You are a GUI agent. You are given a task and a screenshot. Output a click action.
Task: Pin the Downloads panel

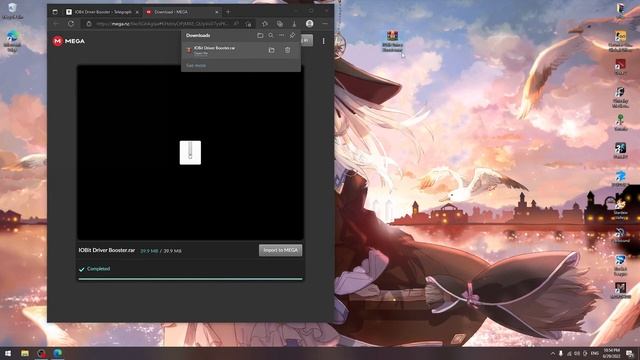[x=292, y=36]
